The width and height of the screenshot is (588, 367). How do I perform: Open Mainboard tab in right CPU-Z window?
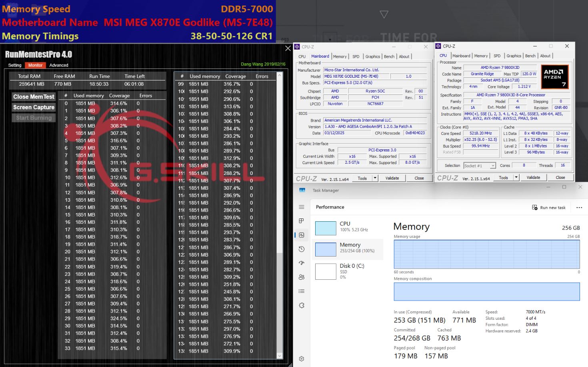pyautogui.click(x=461, y=56)
